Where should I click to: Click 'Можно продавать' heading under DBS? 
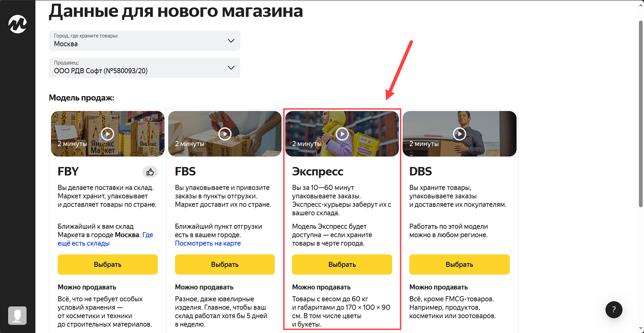click(438, 287)
